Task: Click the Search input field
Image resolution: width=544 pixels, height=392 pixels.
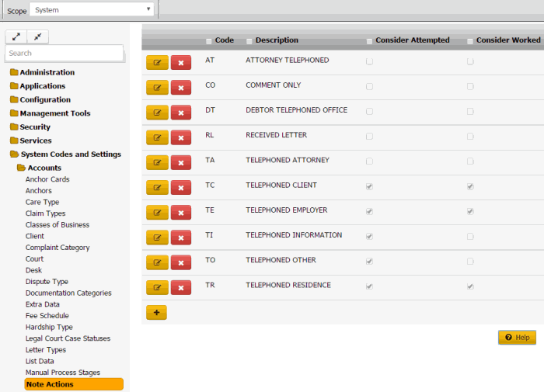Action: click(x=64, y=53)
